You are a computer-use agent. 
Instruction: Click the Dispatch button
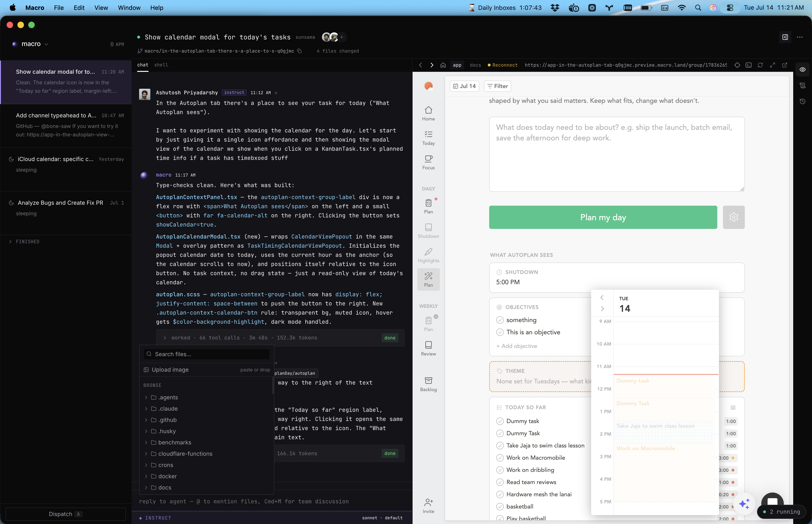tap(65, 514)
